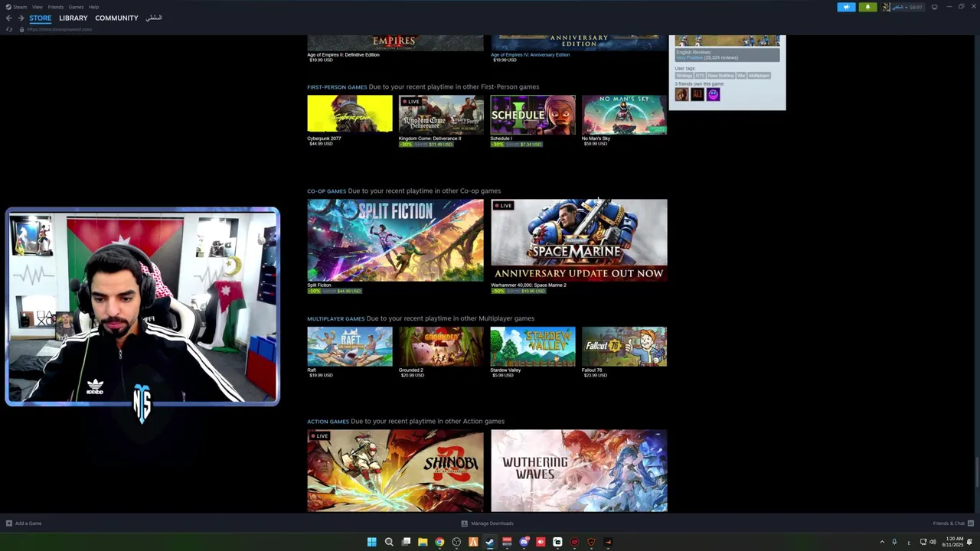Click the Steam icon in the taskbar

click(490, 542)
